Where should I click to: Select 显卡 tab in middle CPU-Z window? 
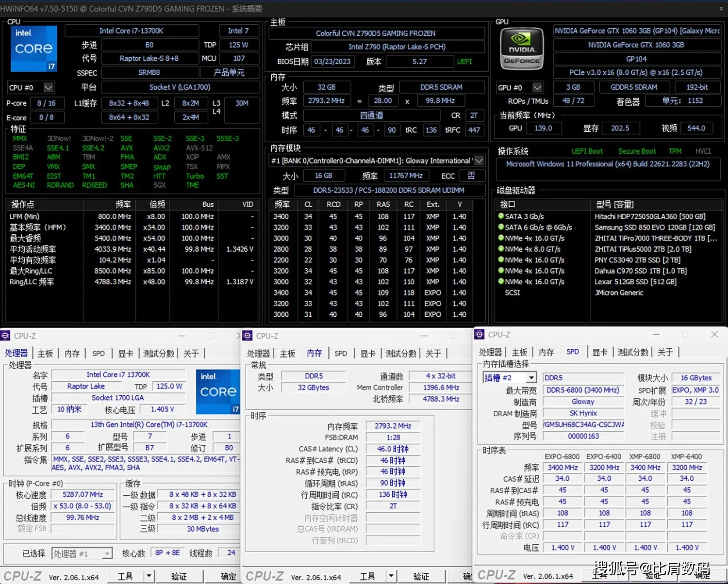[367, 354]
